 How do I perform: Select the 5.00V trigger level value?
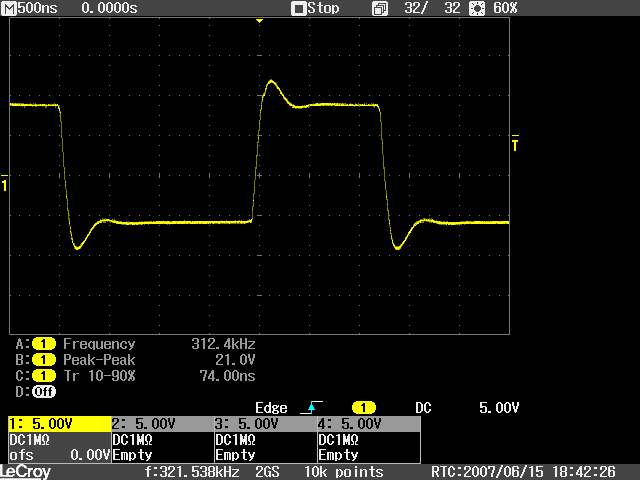point(499,408)
